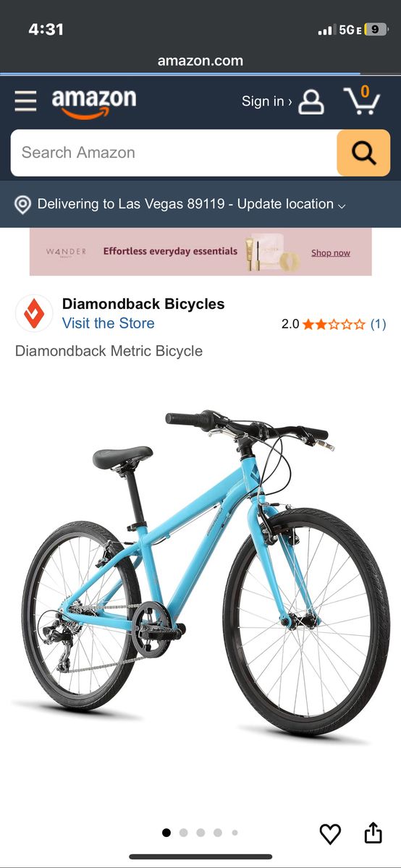The height and width of the screenshot is (868, 401).
Task: Open the shopping cart icon
Action: pos(361,101)
